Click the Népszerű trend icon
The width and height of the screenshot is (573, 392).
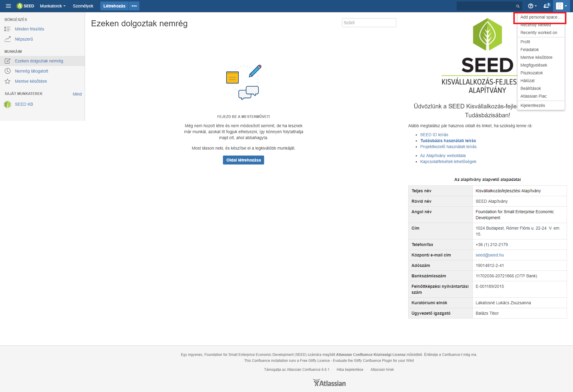[x=7, y=39]
